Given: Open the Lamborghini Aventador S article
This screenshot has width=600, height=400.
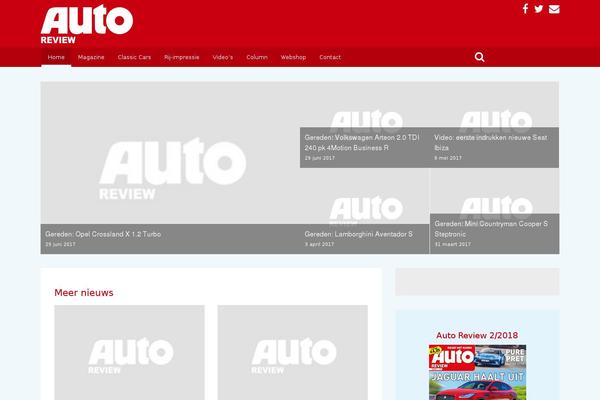Looking at the screenshot, I should 359,234.
